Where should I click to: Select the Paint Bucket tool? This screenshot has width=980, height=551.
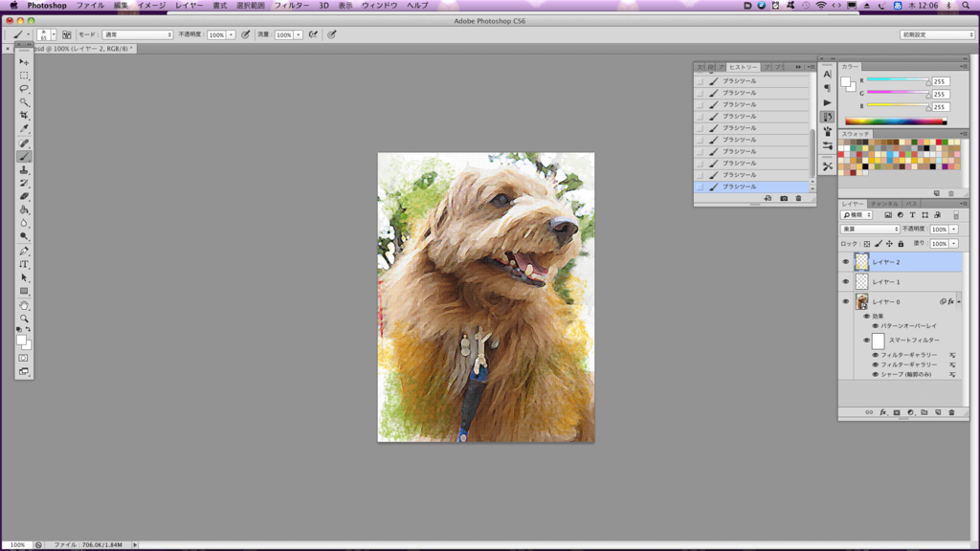point(24,209)
